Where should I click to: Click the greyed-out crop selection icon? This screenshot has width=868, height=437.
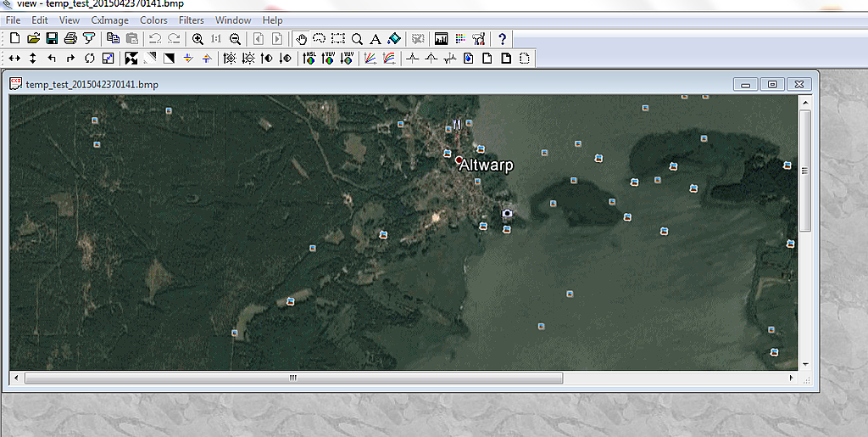(x=418, y=39)
